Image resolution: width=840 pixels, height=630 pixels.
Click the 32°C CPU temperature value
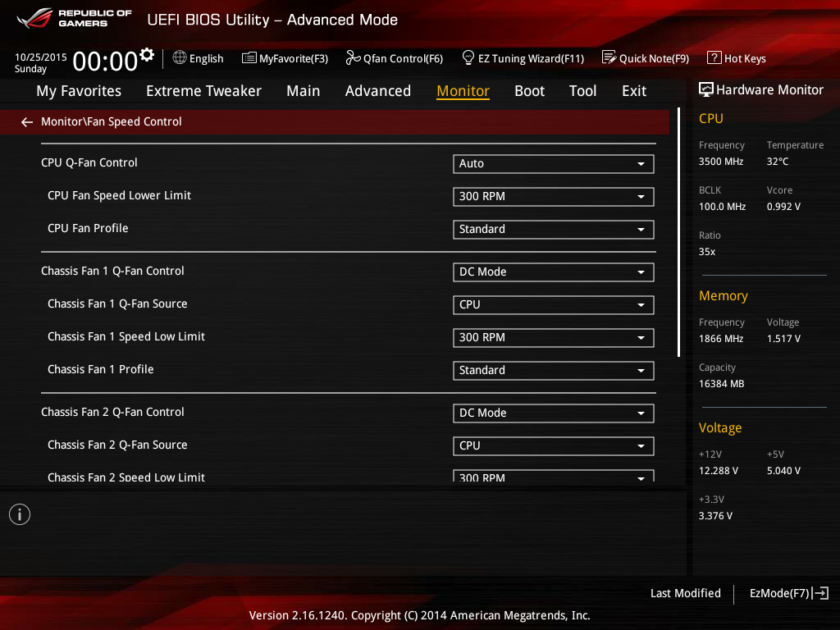click(x=778, y=162)
